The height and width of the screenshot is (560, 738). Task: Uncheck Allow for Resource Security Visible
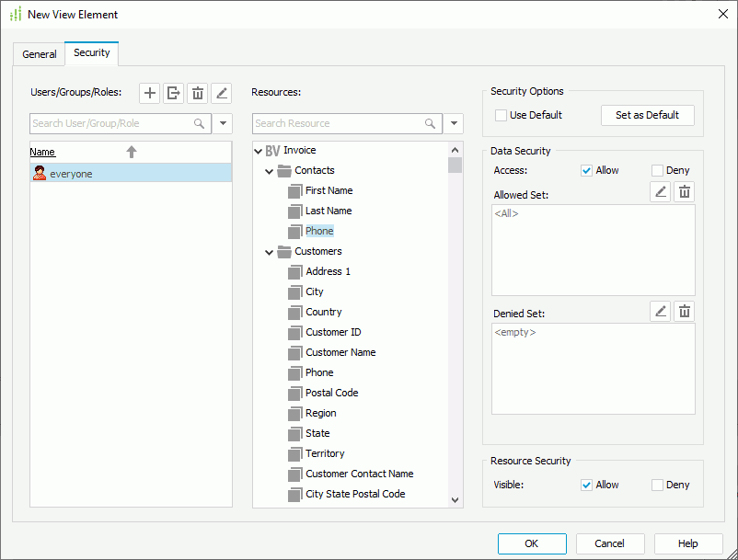pyautogui.click(x=586, y=485)
